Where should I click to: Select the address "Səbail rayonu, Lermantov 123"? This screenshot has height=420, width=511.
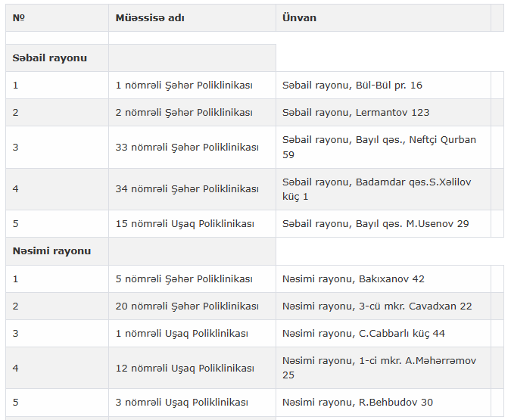(356, 113)
